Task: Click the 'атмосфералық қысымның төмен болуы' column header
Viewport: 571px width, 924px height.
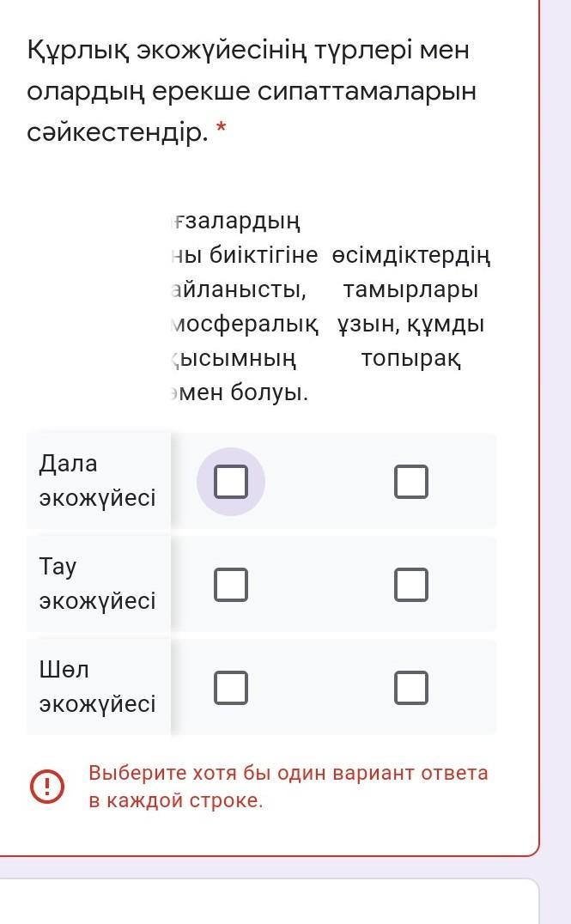Action: point(244,307)
